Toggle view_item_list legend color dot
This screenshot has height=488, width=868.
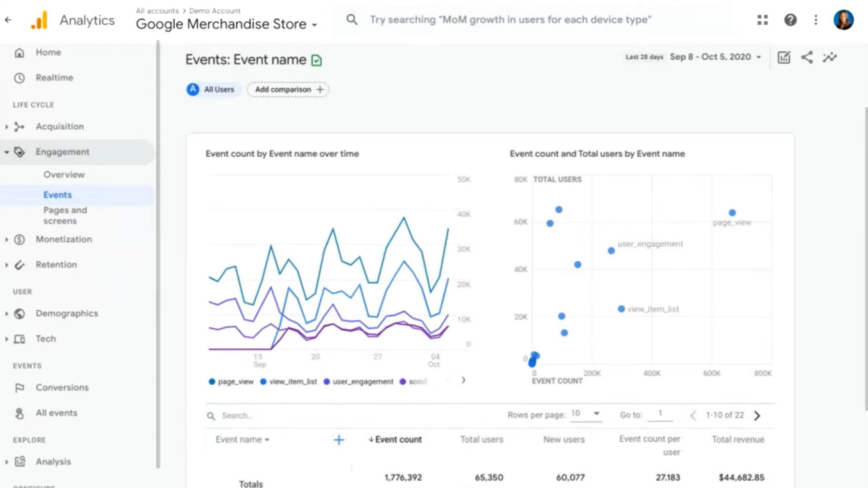263,382
